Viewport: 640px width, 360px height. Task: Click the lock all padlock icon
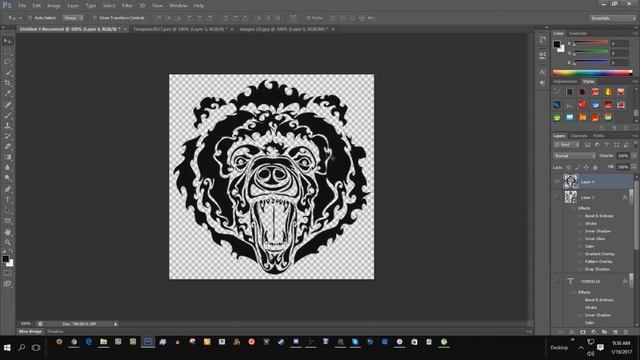tap(595, 167)
